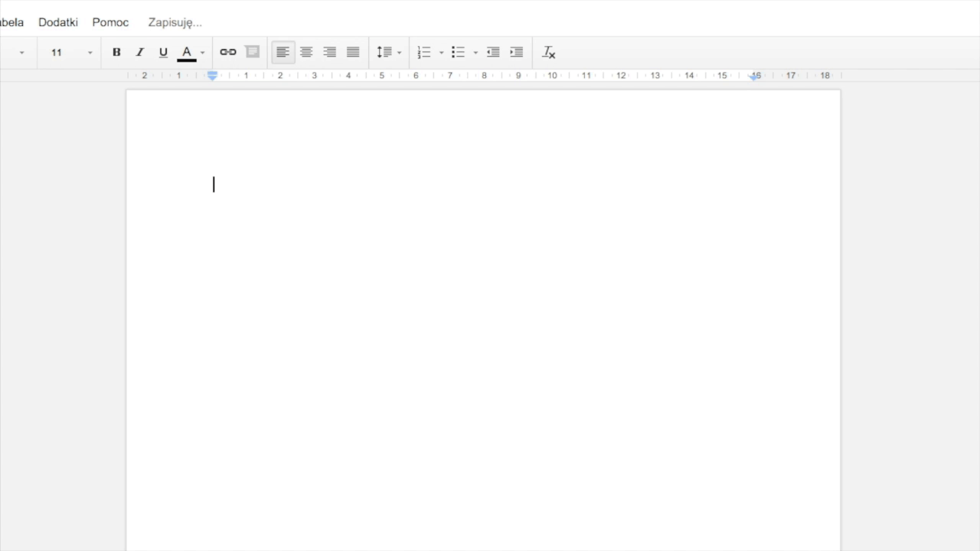The height and width of the screenshot is (551, 980).
Task: Click the add comment icon
Action: pyautogui.click(x=253, y=52)
